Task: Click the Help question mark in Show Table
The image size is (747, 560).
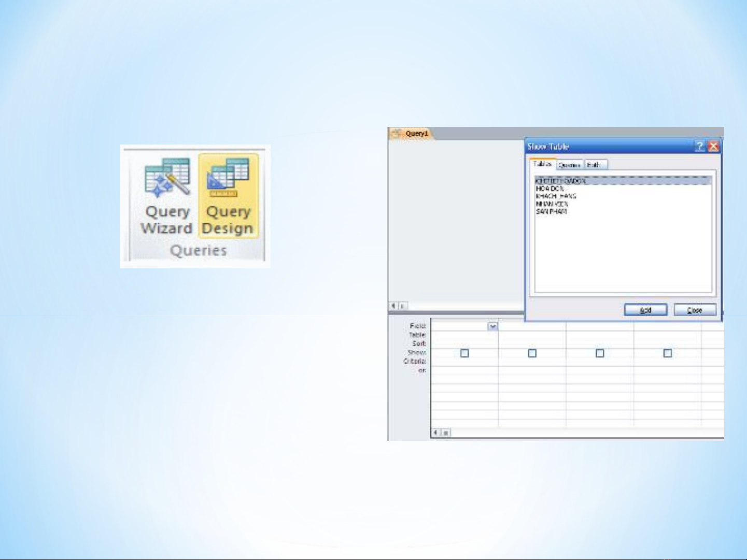Action: tap(699, 147)
